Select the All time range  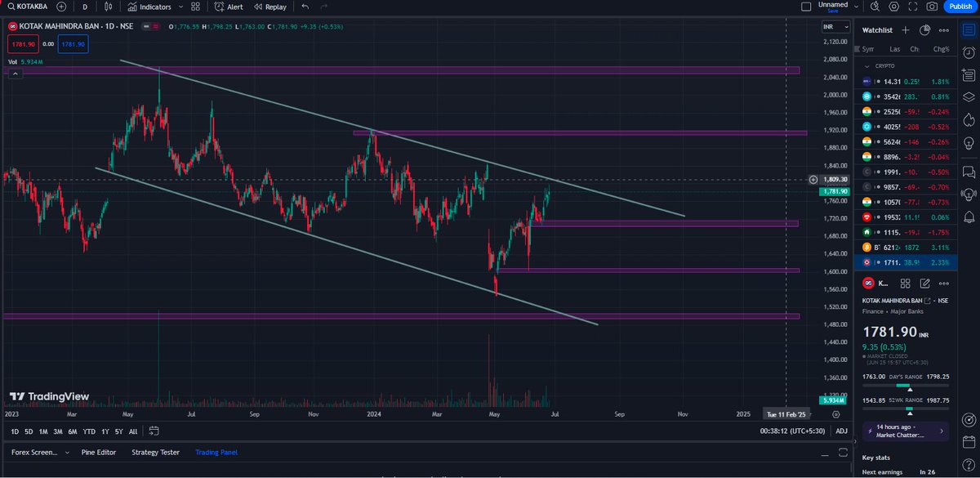(x=133, y=431)
